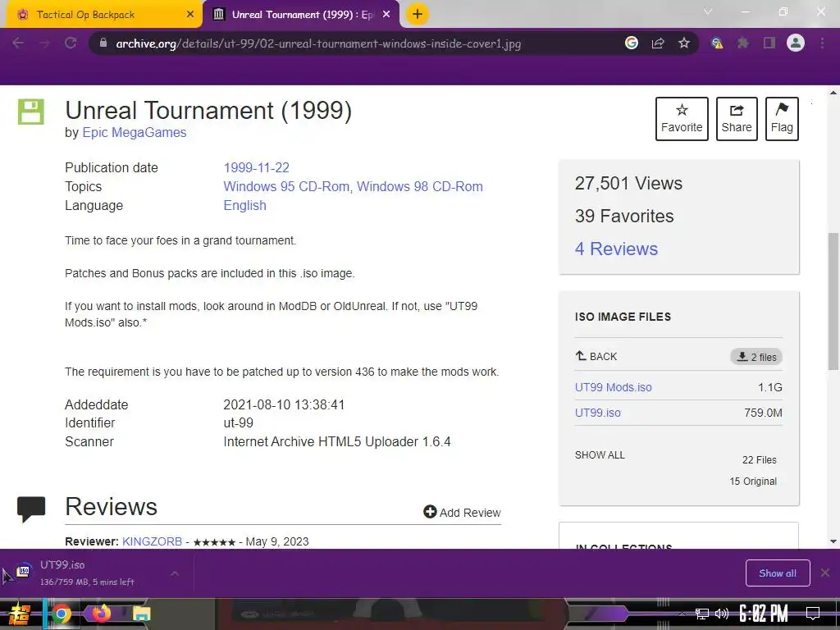Open Firefox from the taskbar

(101, 613)
